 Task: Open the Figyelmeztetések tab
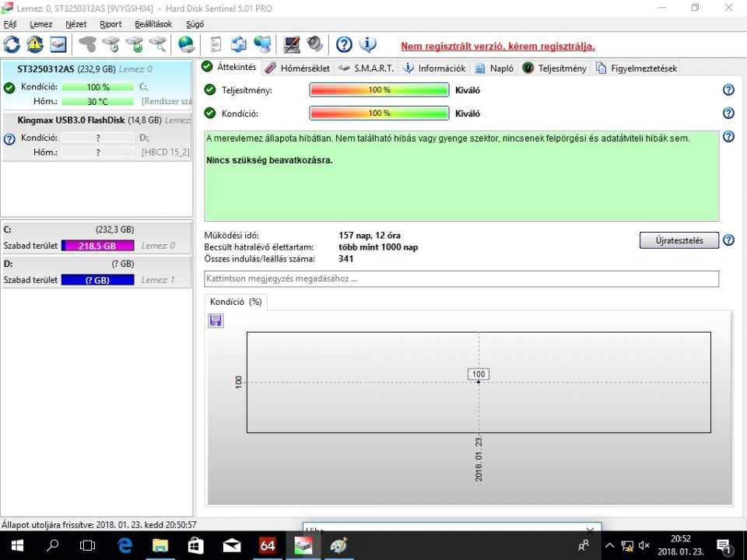click(x=636, y=68)
